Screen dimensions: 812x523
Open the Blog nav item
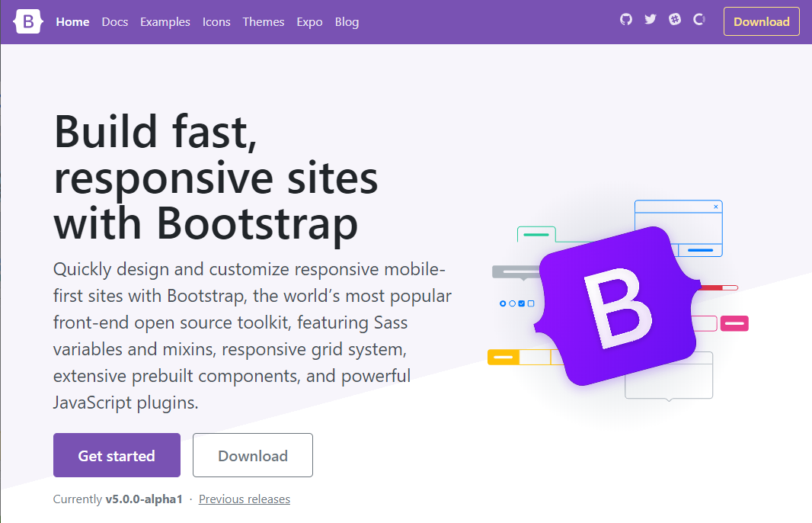tap(347, 22)
